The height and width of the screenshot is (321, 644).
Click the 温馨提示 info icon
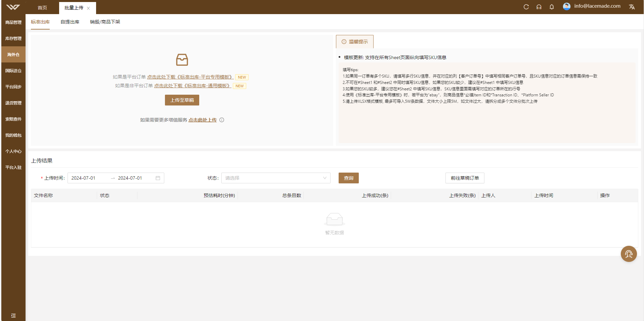click(344, 42)
